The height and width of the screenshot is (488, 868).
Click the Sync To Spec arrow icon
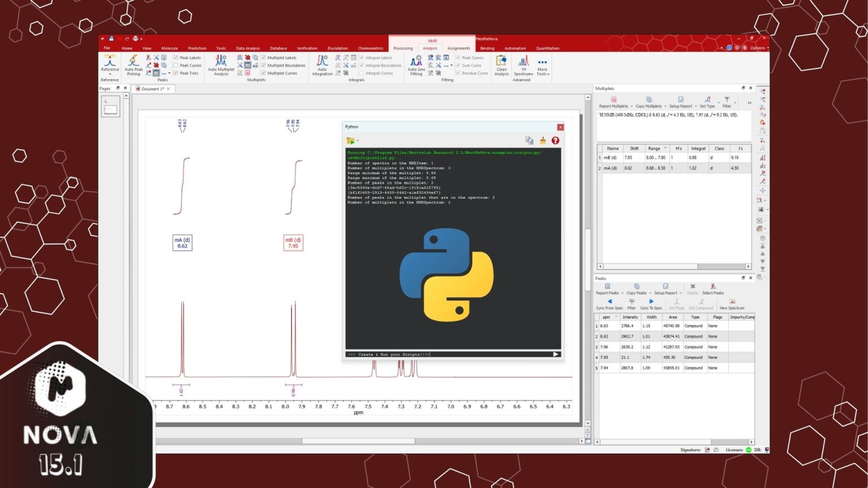(x=651, y=302)
